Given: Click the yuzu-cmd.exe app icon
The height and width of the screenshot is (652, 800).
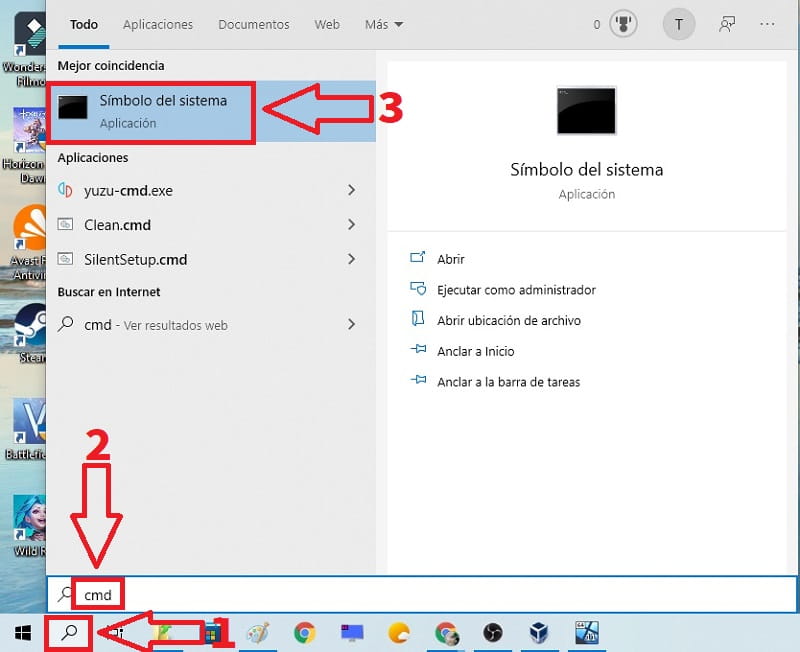Looking at the screenshot, I should point(65,190).
